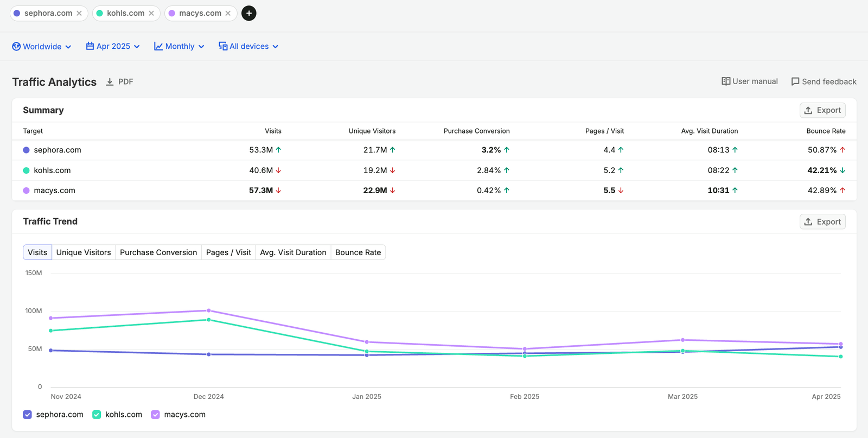The width and height of the screenshot is (868, 438).
Task: Download the report as PDF
Action: pyautogui.click(x=119, y=81)
